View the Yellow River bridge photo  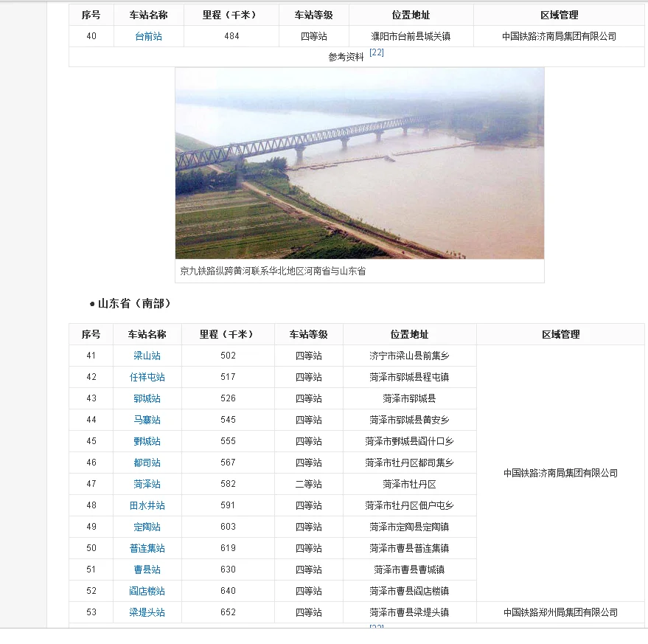(359, 163)
